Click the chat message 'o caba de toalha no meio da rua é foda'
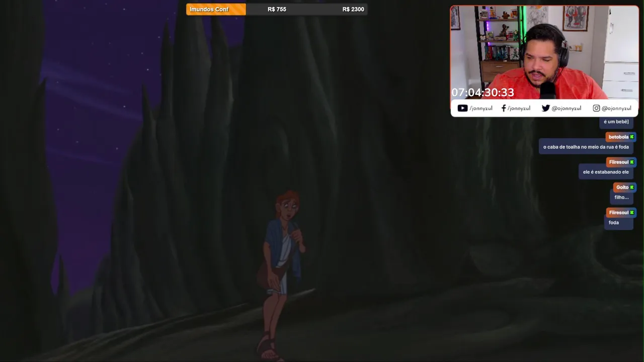This screenshot has width=644, height=362. click(x=586, y=147)
